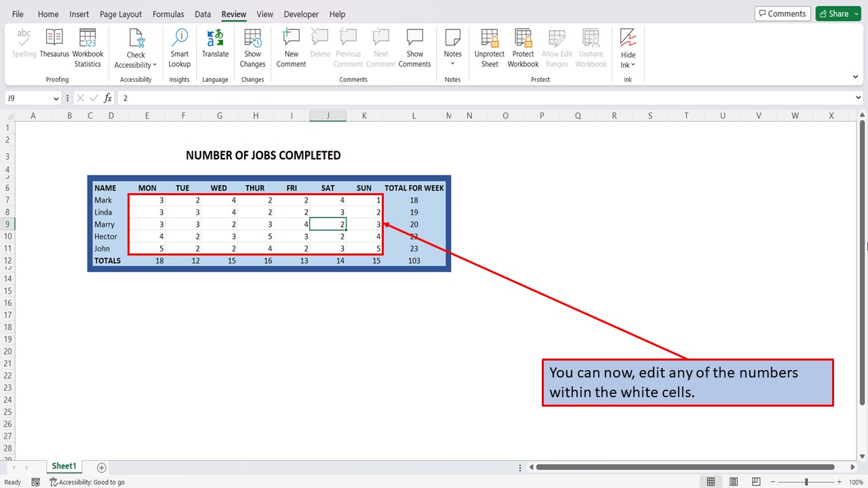Open the Developer tab

(x=300, y=14)
